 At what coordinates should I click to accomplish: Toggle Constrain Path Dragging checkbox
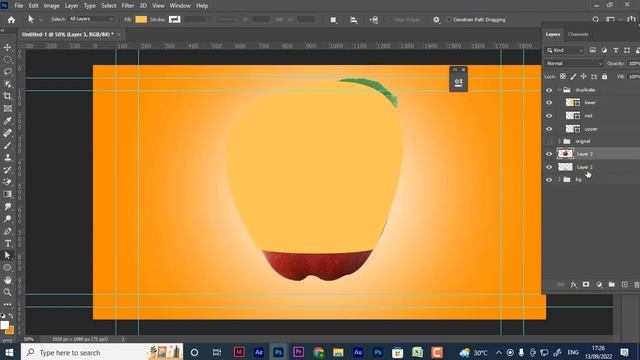click(449, 20)
